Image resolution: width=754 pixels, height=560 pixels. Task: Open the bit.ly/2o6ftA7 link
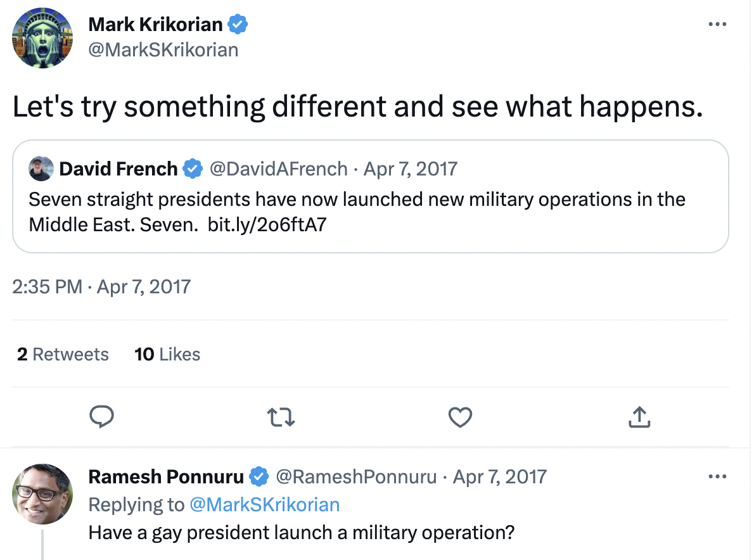pyautogui.click(x=266, y=225)
